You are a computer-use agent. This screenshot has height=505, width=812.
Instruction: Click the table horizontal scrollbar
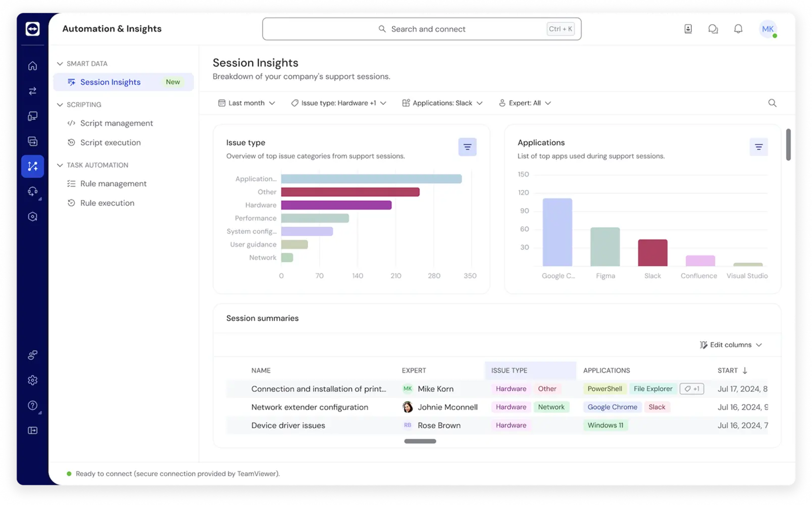tap(420, 441)
